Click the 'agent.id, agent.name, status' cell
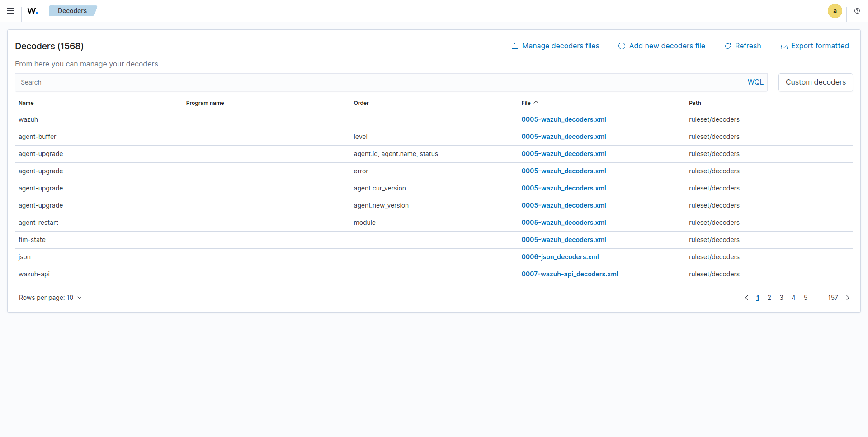This screenshot has width=868, height=437. click(x=396, y=154)
